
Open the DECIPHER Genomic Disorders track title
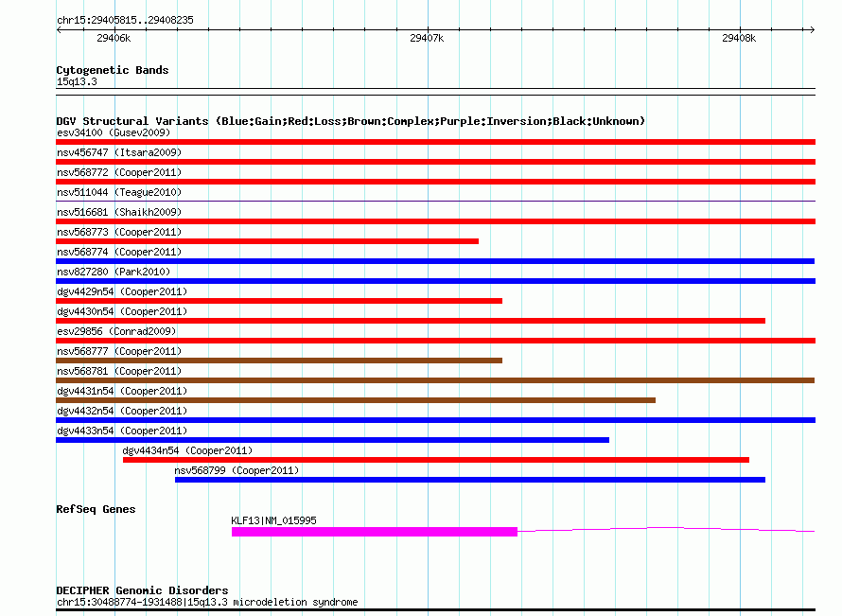tap(142, 590)
